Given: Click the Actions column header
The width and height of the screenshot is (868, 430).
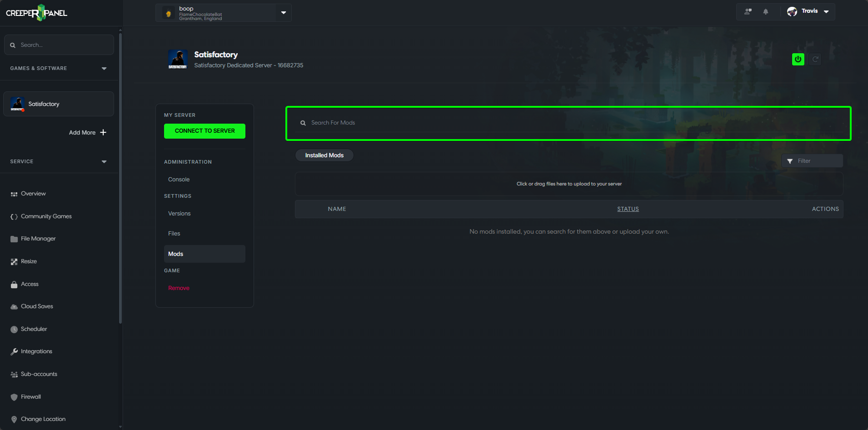Looking at the screenshot, I should 825,209.
